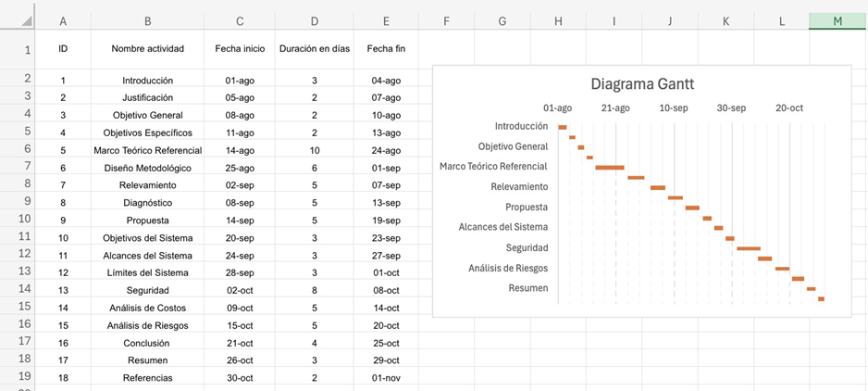The width and height of the screenshot is (868, 391).
Task: Click the Marco Teórico Referencial bar in chart
Action: coord(609,168)
